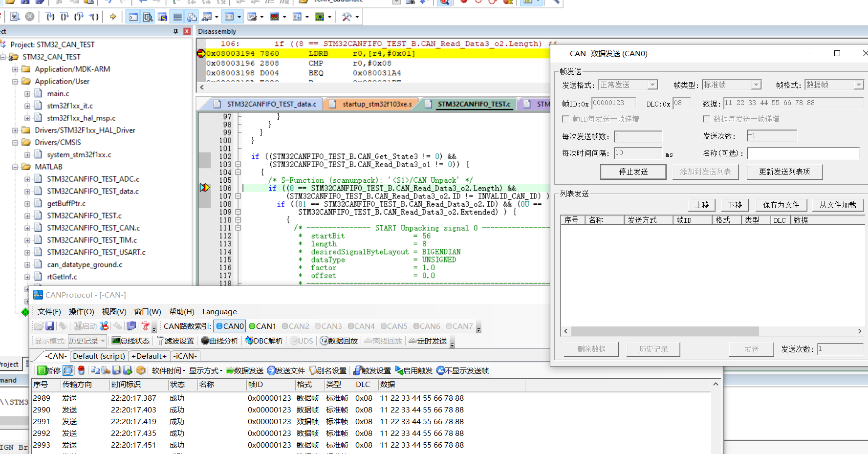Click Step Out icon in Keil debug toolbar

(x=79, y=17)
